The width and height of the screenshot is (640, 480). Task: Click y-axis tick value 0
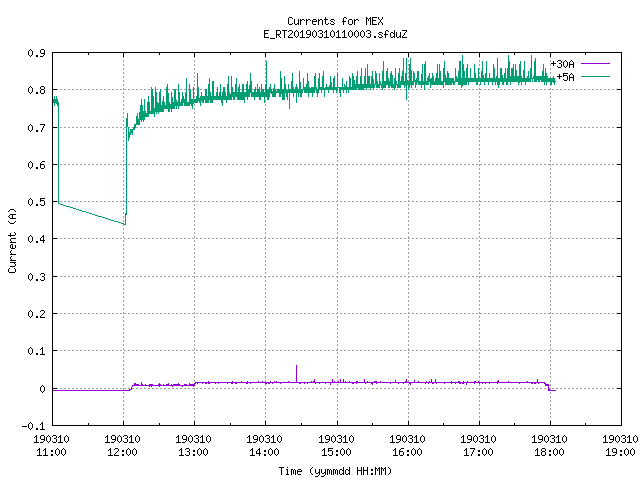[42, 389]
